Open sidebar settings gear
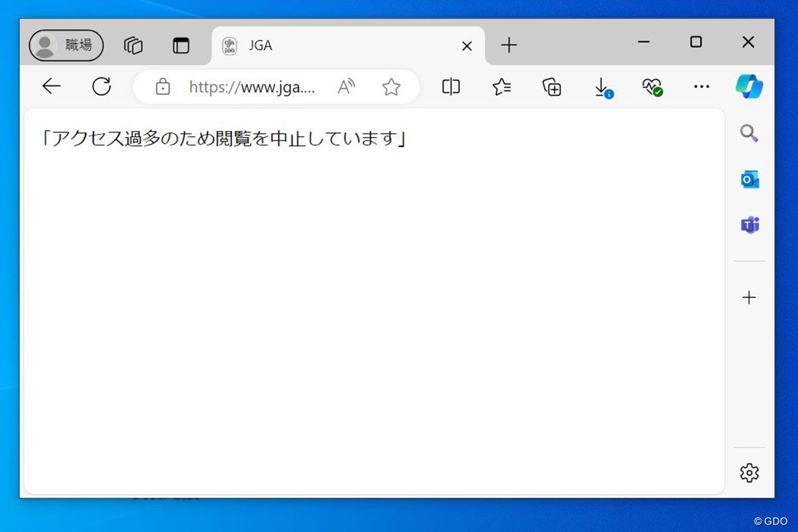Viewport: 798px width, 532px height. [749, 473]
